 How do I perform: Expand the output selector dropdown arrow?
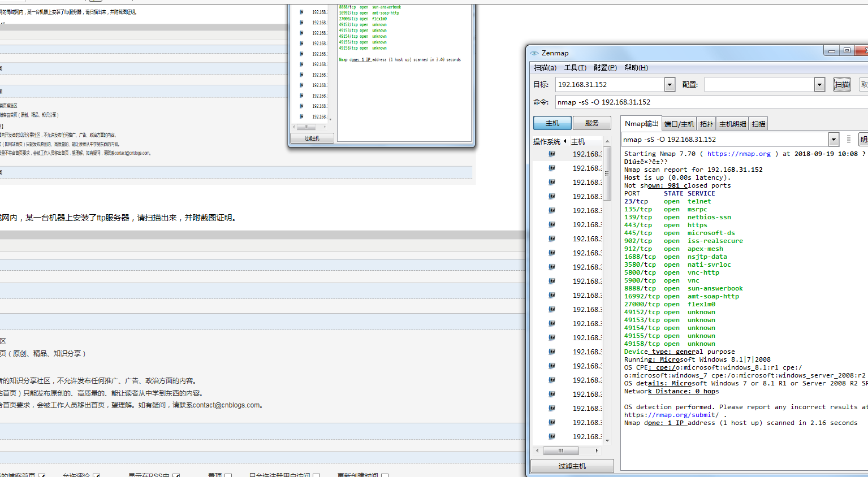[x=834, y=139]
